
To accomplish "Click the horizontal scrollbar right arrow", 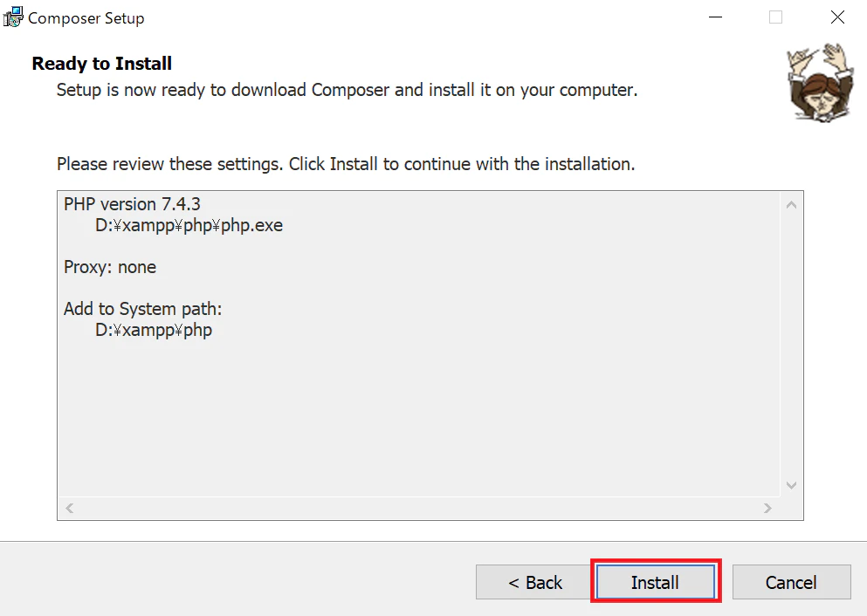I will pyautogui.click(x=767, y=508).
